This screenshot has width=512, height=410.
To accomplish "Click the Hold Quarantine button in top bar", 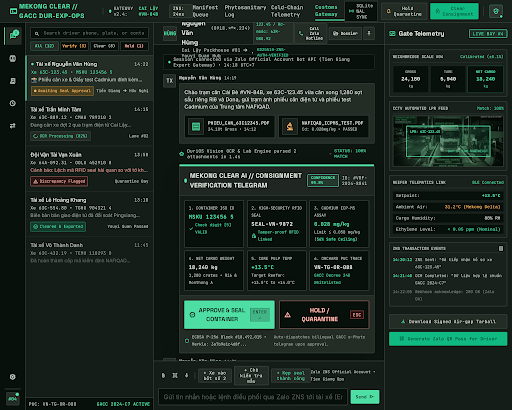I will tap(404, 11).
